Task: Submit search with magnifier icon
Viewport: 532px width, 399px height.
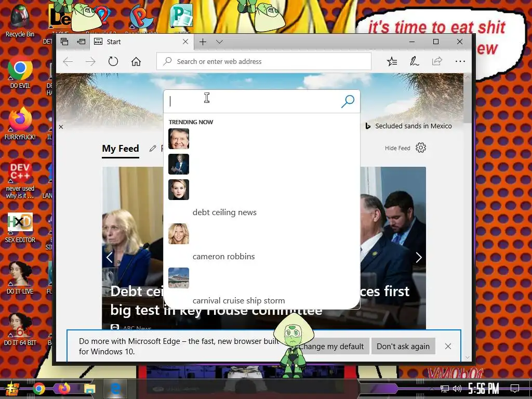Action: [348, 101]
